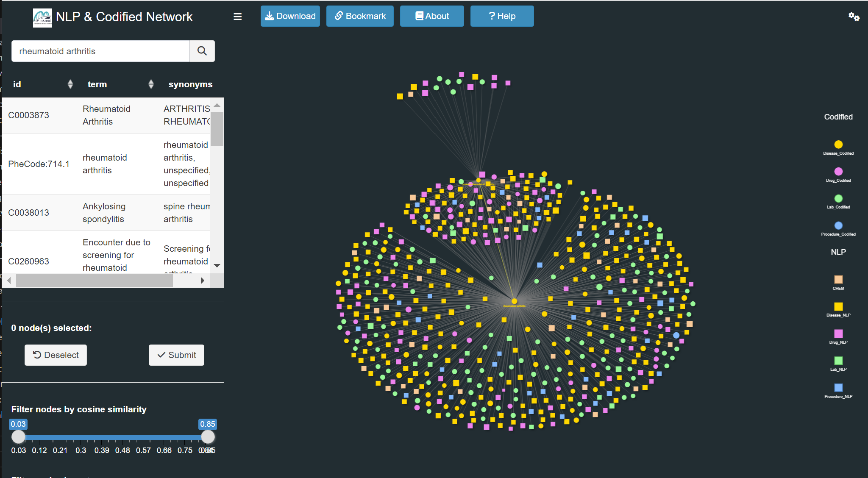Click the rheumatoid arthritis search field
Screen dimensions: 868x478
click(x=100, y=51)
